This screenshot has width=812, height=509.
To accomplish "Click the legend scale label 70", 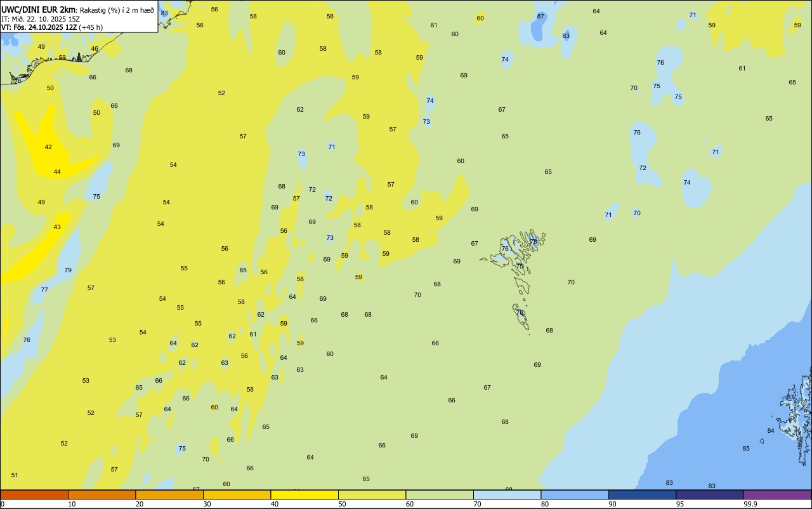I will (477, 504).
